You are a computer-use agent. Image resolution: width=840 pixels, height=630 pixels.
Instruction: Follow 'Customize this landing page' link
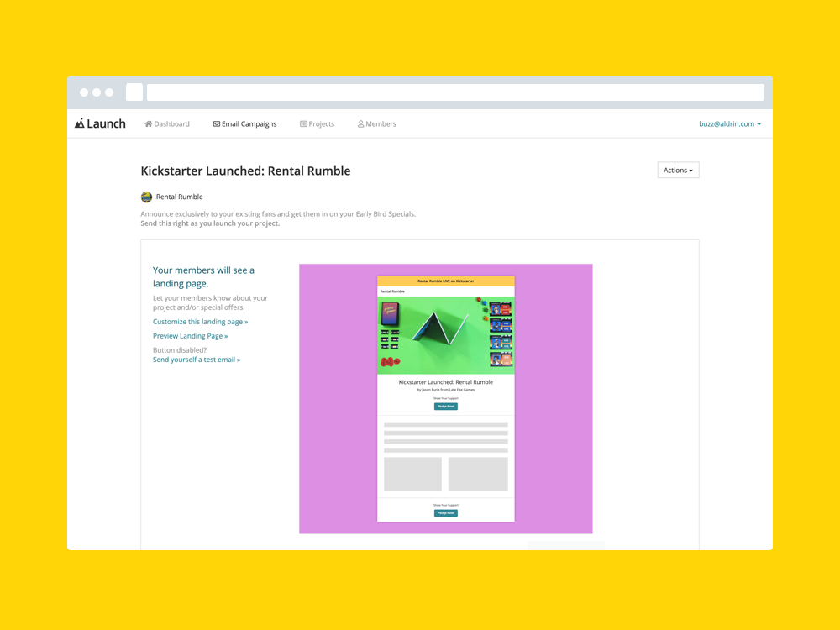(x=201, y=322)
